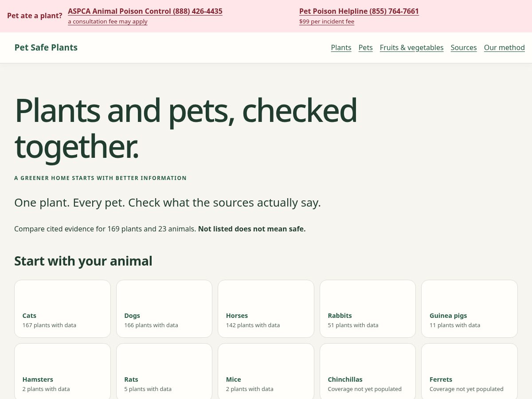Image resolution: width=532 pixels, height=399 pixels.
Task: Click '$99 per incident fee' link
Action: coord(327,21)
